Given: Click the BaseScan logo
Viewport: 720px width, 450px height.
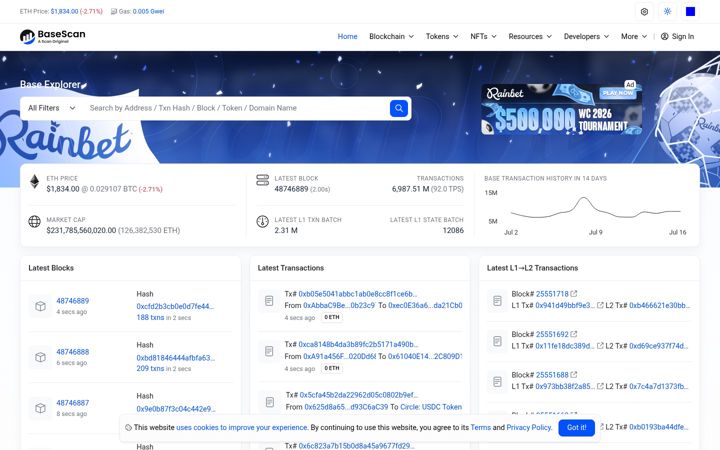Looking at the screenshot, I should (x=52, y=36).
